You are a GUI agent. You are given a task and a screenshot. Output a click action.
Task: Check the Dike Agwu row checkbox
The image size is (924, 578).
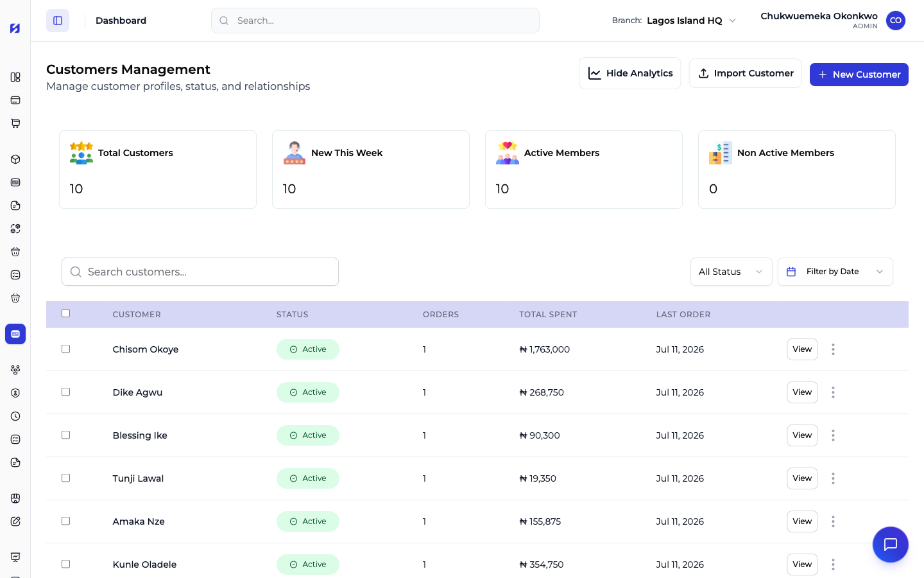(65, 392)
